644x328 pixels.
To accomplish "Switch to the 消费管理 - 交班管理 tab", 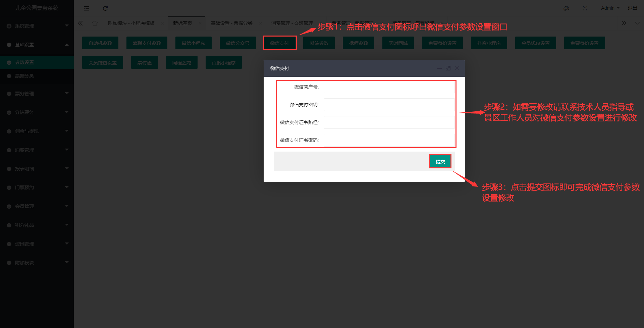I will [x=292, y=23].
